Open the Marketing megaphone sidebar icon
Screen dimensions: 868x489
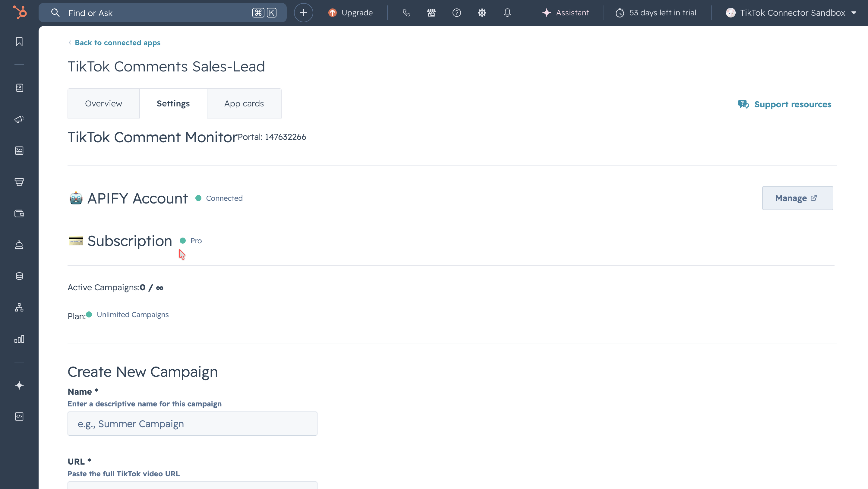pos(19,119)
